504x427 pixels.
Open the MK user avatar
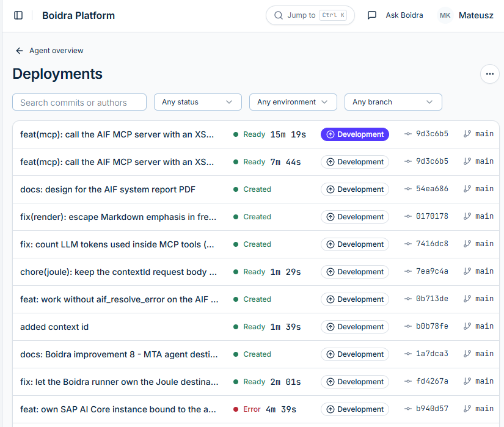(445, 15)
